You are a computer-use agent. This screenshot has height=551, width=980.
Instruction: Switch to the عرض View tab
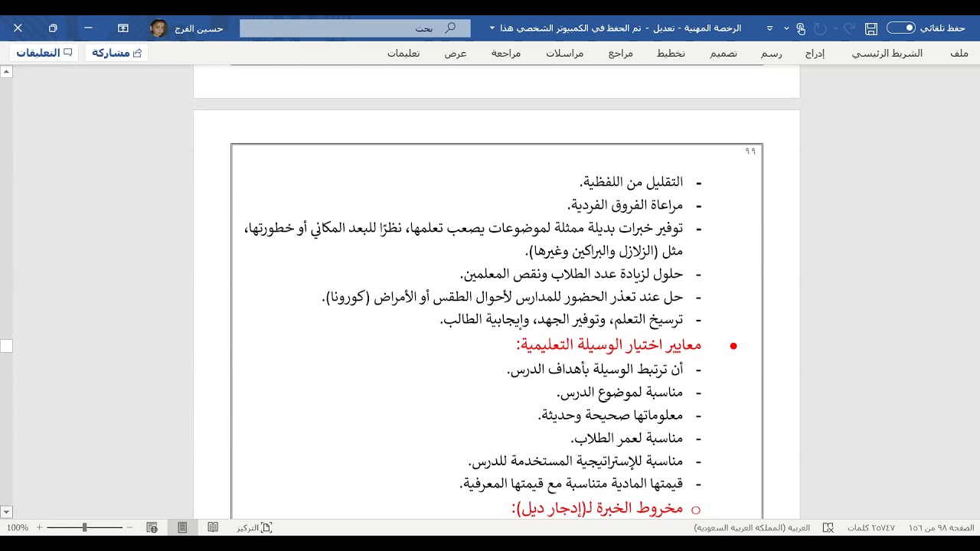(x=456, y=53)
